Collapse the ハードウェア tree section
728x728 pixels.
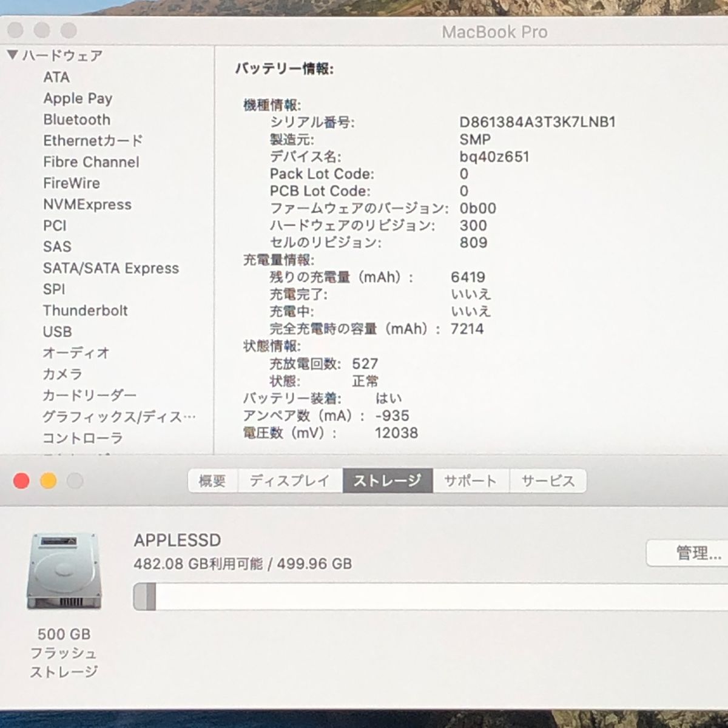(12, 55)
